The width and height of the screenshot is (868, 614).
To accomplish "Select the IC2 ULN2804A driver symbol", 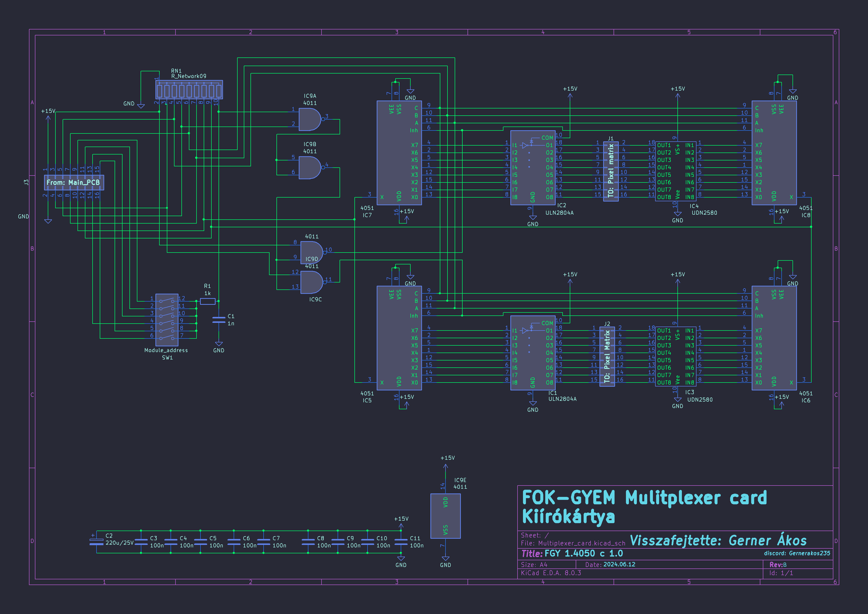I will click(533, 168).
